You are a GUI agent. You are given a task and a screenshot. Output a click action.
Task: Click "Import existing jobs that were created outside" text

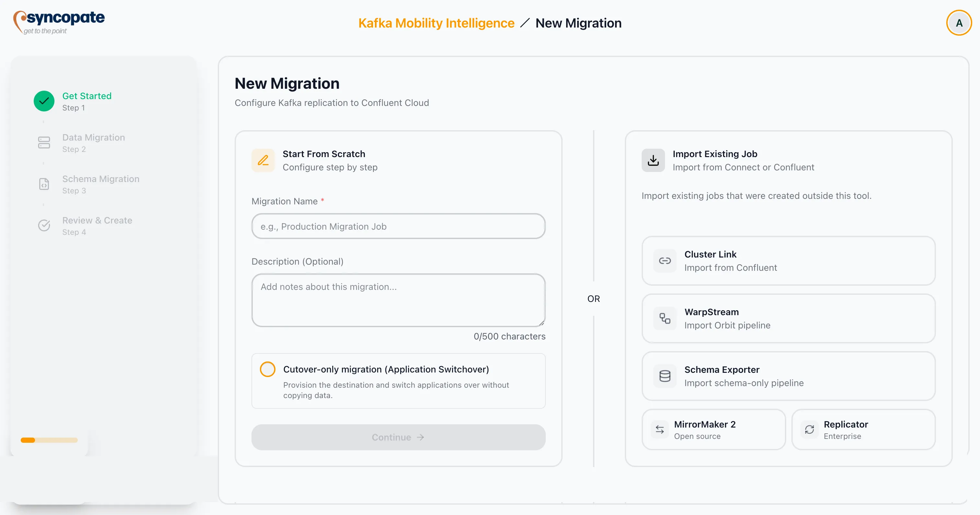click(x=756, y=196)
